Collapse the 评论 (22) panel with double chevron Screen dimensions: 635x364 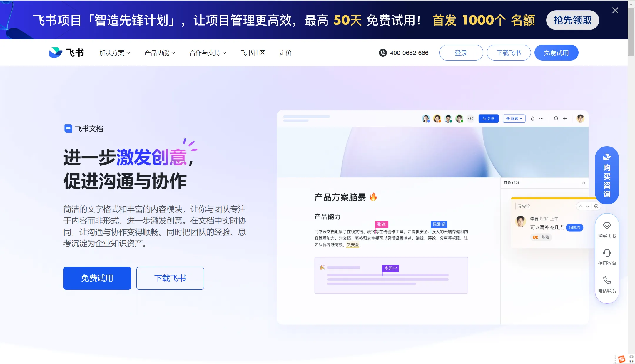pos(583,183)
